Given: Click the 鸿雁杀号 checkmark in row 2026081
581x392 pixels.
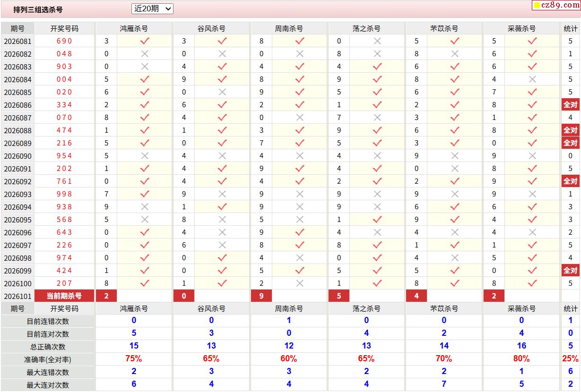Looking at the screenshot, I should pyautogui.click(x=145, y=41).
